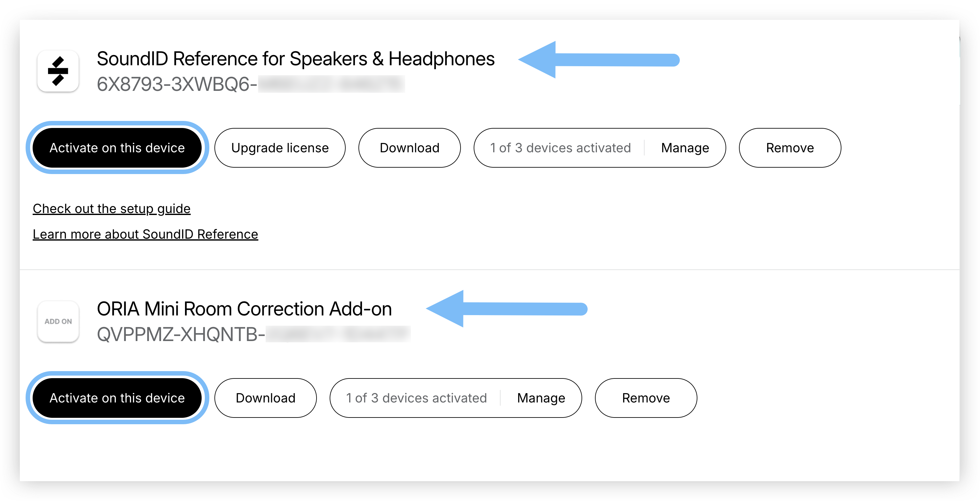Click ORIA's 1 of 3 devices activated label

tap(416, 398)
